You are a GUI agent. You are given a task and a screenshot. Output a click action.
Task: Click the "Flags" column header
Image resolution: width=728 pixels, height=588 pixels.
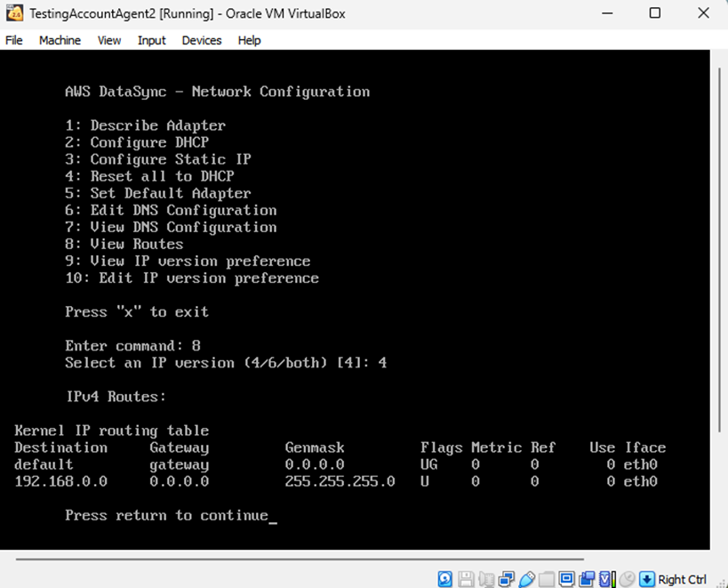(442, 447)
